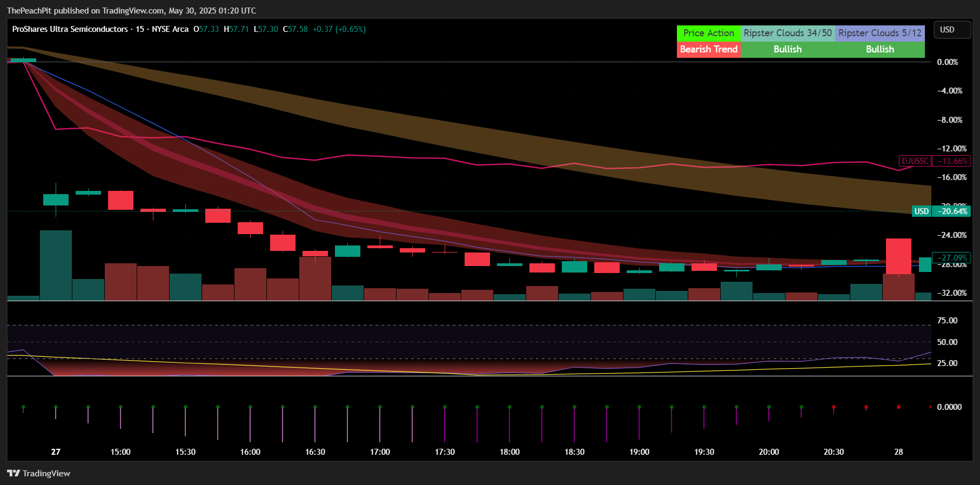Click the 17:30 time axis label
The width and height of the screenshot is (980, 485).
click(x=445, y=452)
